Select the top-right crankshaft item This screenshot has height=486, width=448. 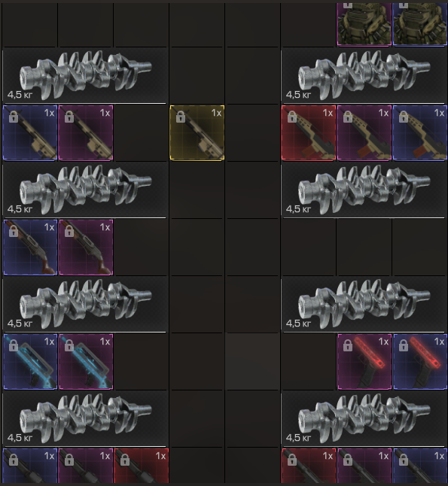364,75
